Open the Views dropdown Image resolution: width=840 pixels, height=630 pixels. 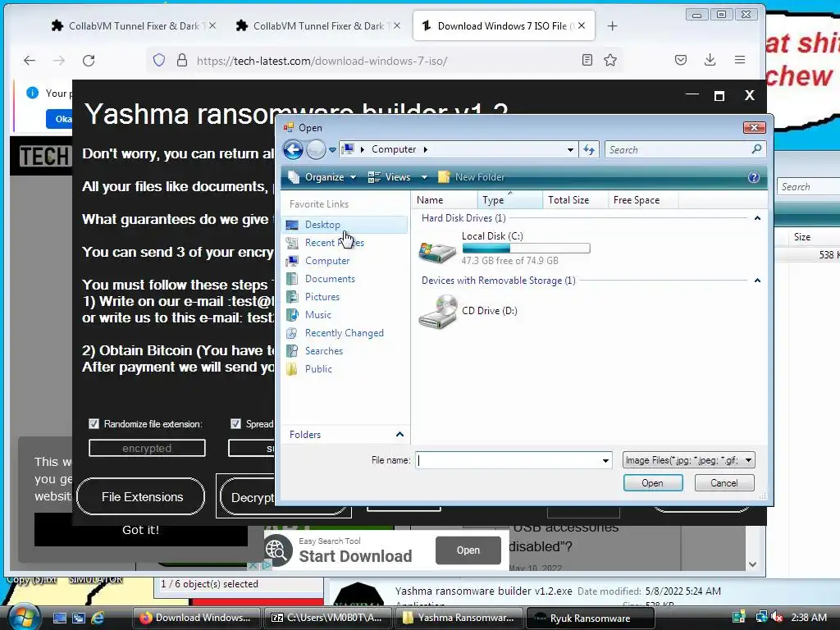(x=424, y=177)
